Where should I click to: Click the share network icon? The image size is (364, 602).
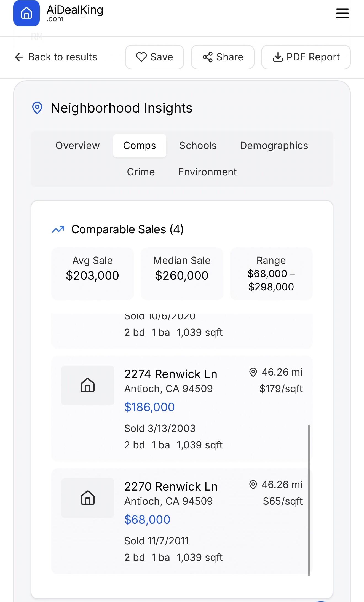point(208,57)
